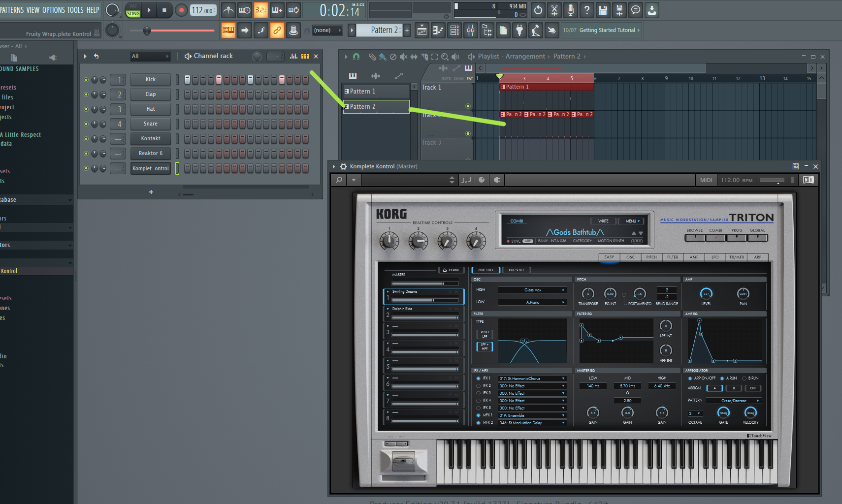
Task: Select the Reaktor 6 channel button
Action: 151,154
